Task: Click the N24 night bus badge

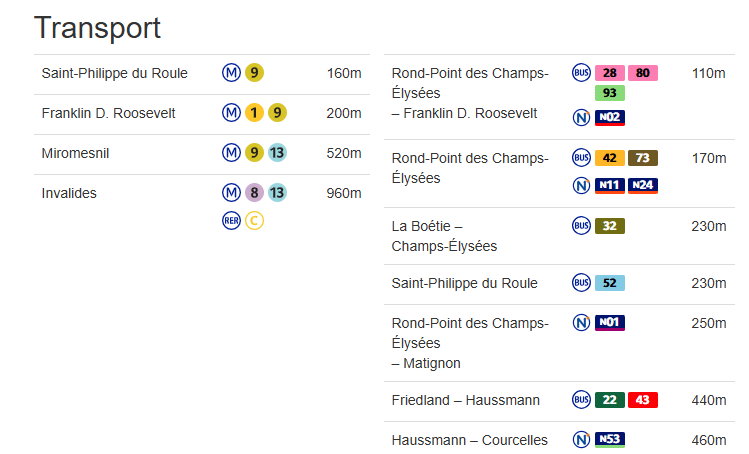Action: (642, 185)
